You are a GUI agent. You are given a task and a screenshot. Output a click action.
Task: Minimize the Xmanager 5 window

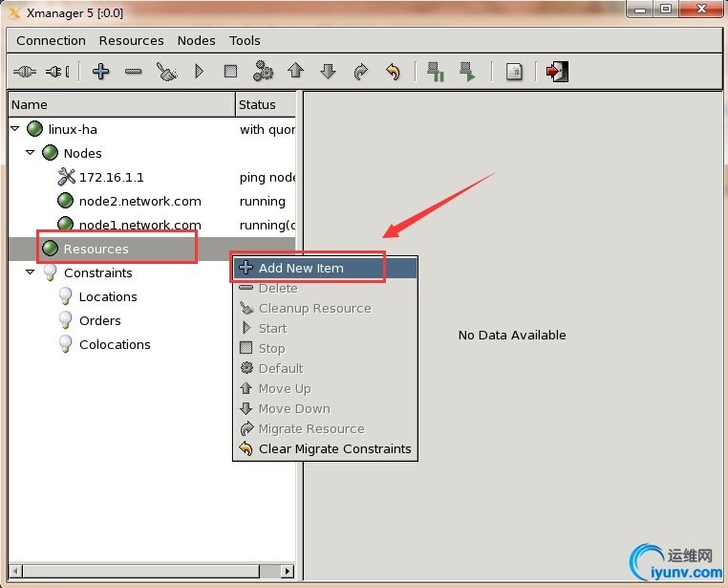tap(640, 9)
